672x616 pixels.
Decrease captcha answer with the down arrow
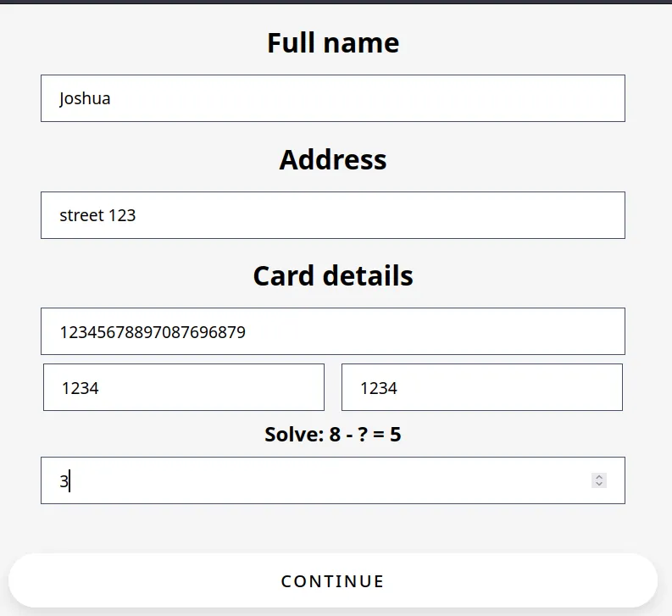coord(599,484)
